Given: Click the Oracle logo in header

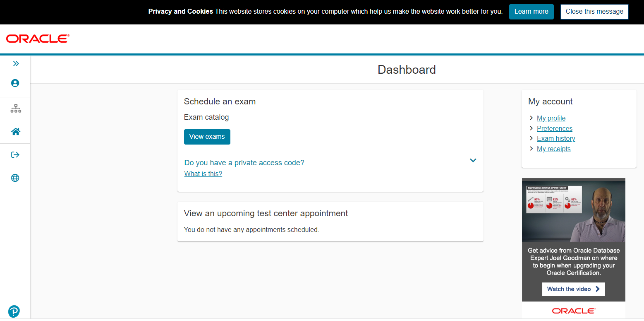Looking at the screenshot, I should 38,39.
